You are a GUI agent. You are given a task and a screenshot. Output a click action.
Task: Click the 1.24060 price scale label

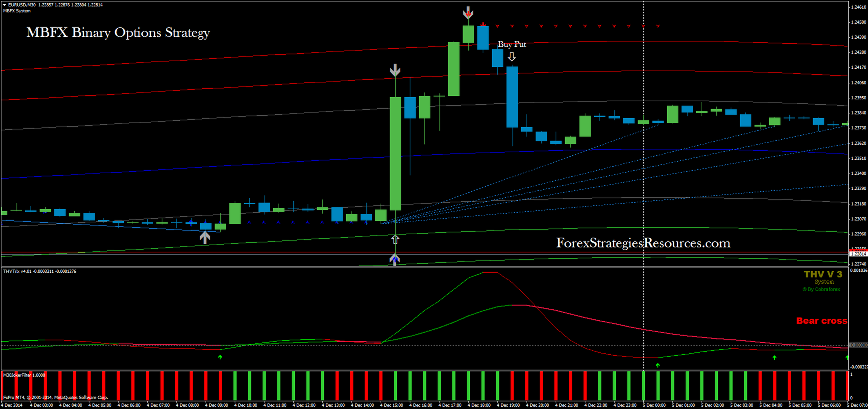click(x=858, y=82)
